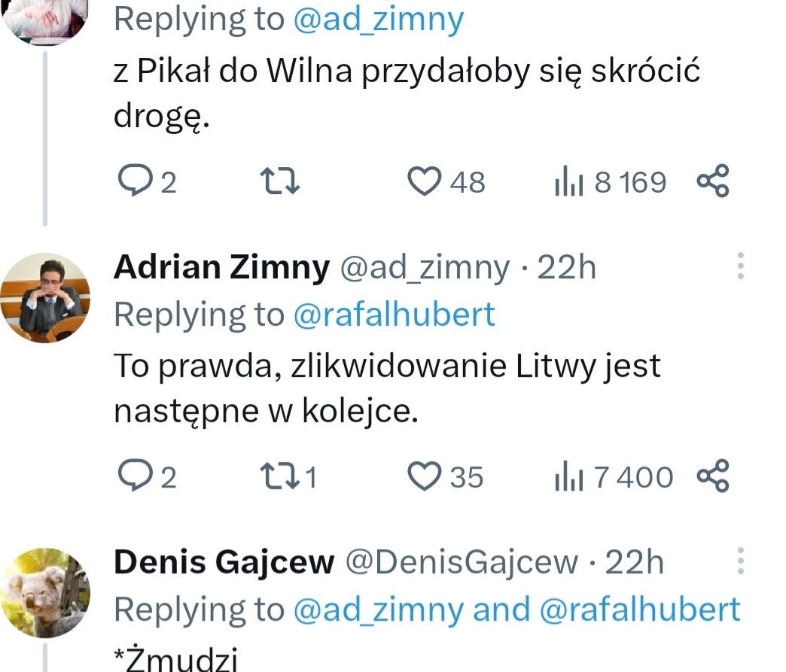This screenshot has height=672, width=786.
Task: Open more options on Denis Gajcew's tweet
Action: coord(740,561)
